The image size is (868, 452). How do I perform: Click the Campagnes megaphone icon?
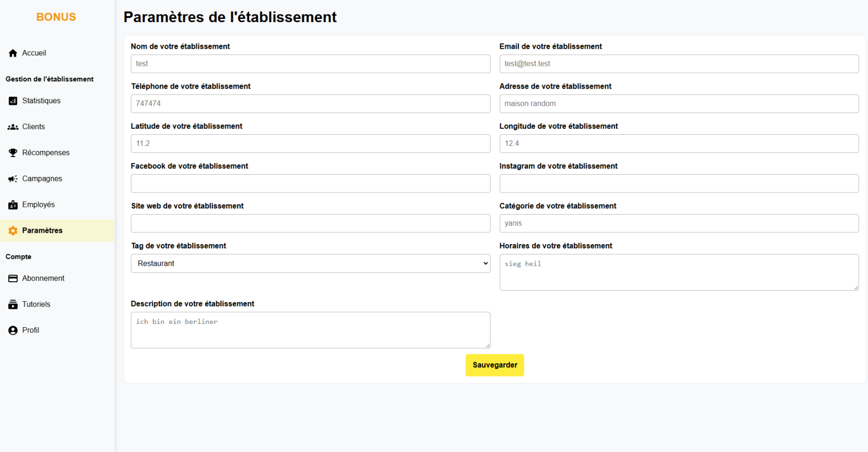coord(13,179)
